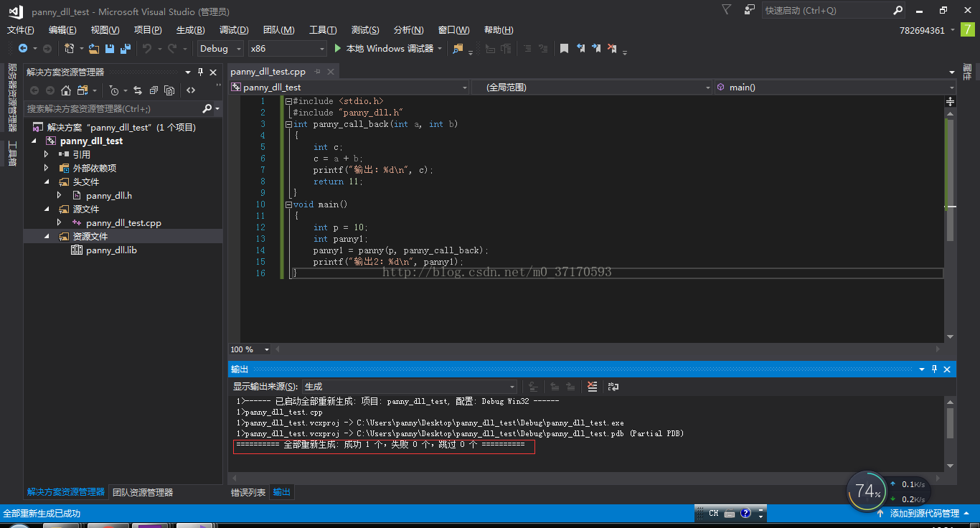Clear all bookmarks with red X icon
Viewport: 980px width, 528px height.
(612, 49)
